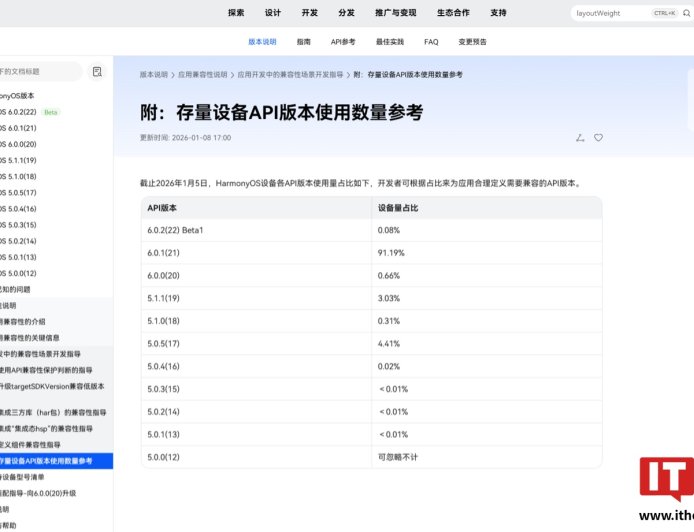This screenshot has width=694, height=532.
Task: Open sidebar item 5.0.1(13)
Action: tap(18, 257)
